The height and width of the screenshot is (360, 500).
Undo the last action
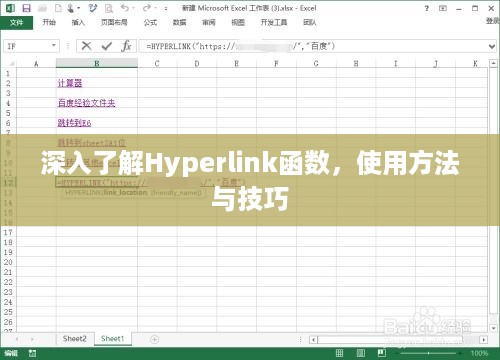coord(125,8)
